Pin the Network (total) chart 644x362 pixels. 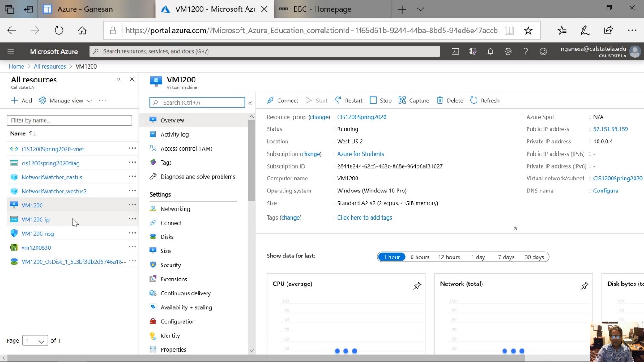click(x=584, y=286)
